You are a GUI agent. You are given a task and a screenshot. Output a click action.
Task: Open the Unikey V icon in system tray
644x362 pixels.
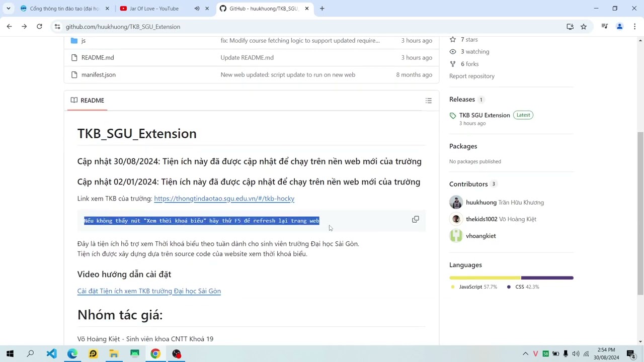535,353
